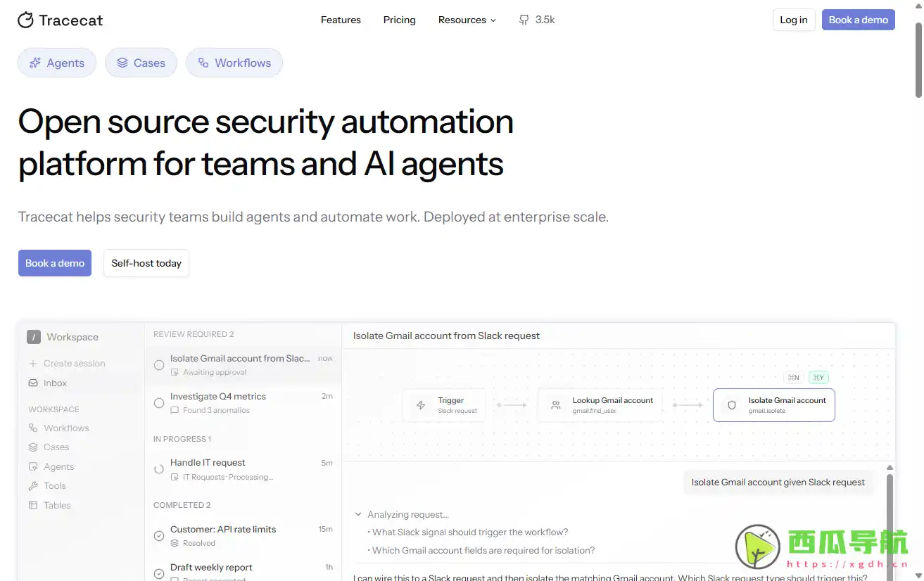Image resolution: width=924 pixels, height=581 pixels.
Task: Click the page vertical scrollbar thumb
Action: pos(918,60)
